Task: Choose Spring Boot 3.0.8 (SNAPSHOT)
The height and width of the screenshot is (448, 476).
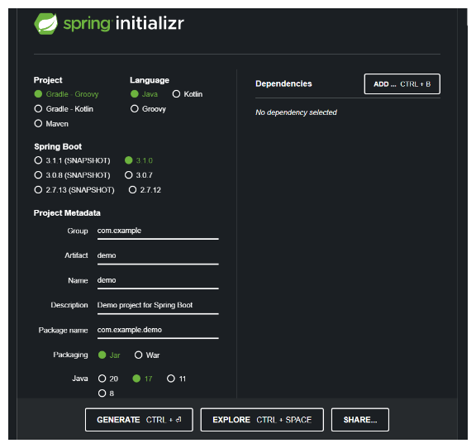Action: pyautogui.click(x=72, y=175)
